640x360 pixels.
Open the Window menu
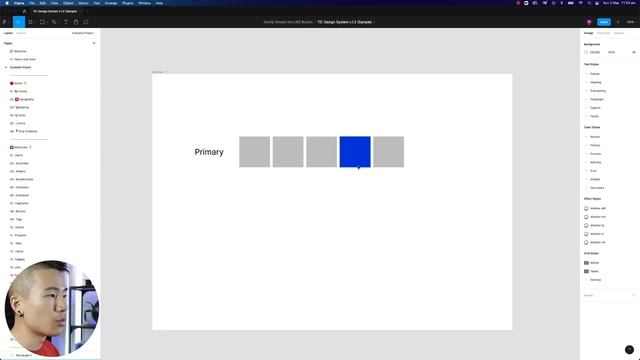click(x=144, y=3)
